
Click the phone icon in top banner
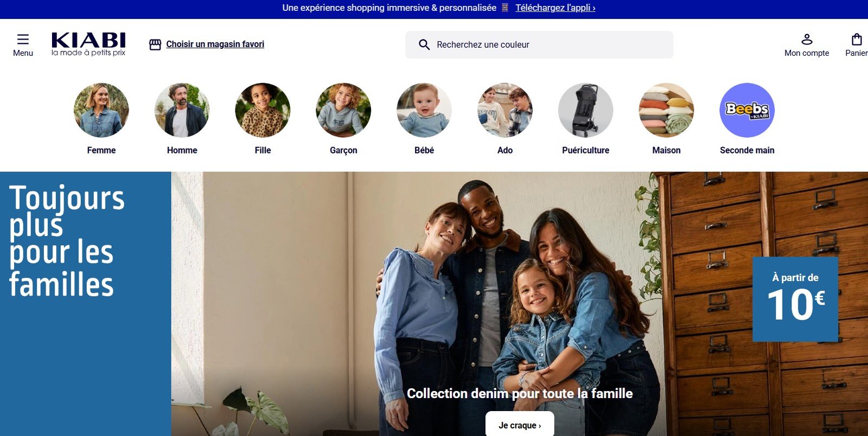[x=505, y=8]
